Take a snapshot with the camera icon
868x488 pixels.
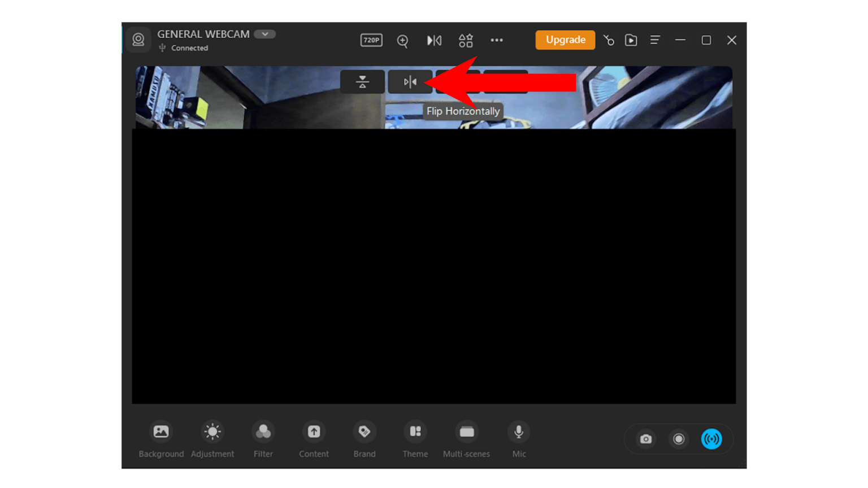(x=645, y=439)
